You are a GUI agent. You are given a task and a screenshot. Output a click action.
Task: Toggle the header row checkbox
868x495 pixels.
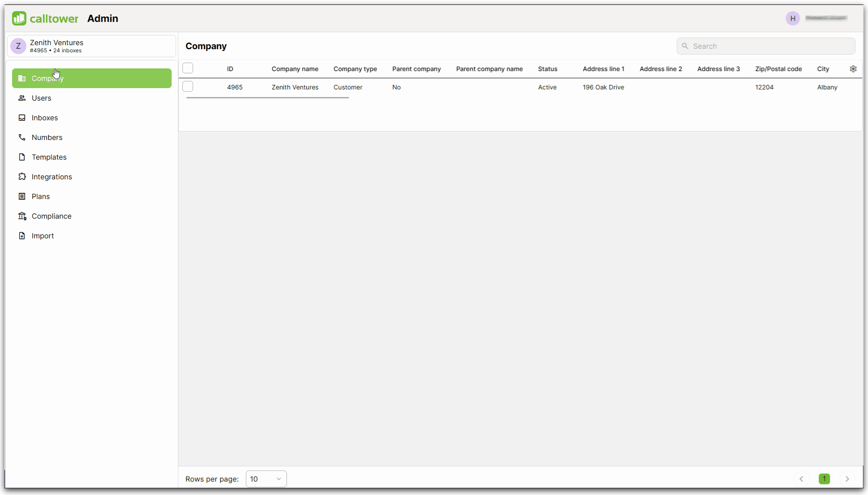pyautogui.click(x=188, y=68)
